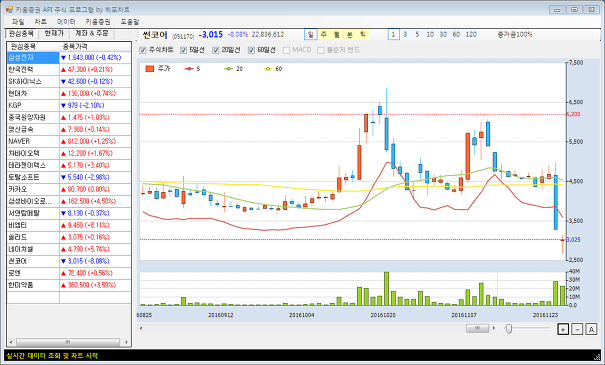Click the watchlist scrollbar right arrow
Viewport: 605px width, 365px height.
click(127, 342)
